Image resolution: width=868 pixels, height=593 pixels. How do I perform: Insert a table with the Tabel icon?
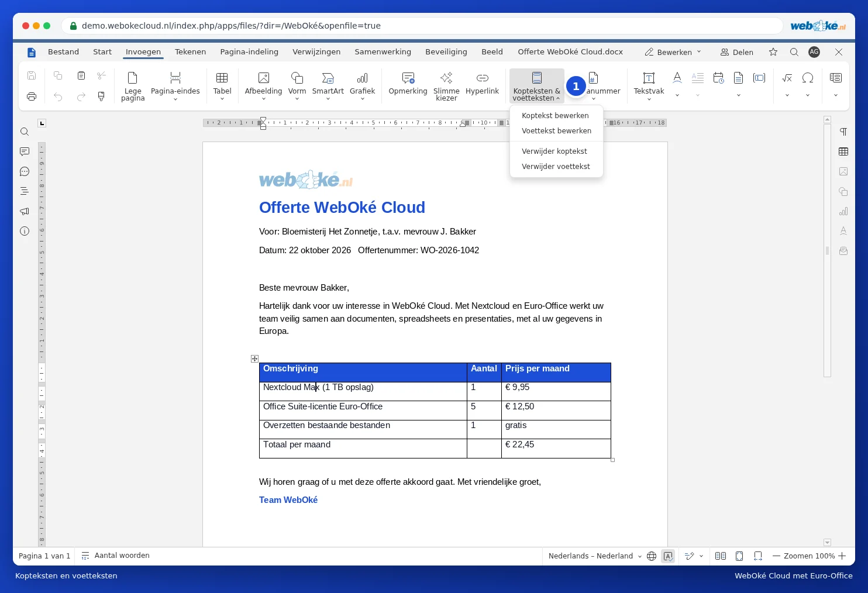pyautogui.click(x=222, y=85)
